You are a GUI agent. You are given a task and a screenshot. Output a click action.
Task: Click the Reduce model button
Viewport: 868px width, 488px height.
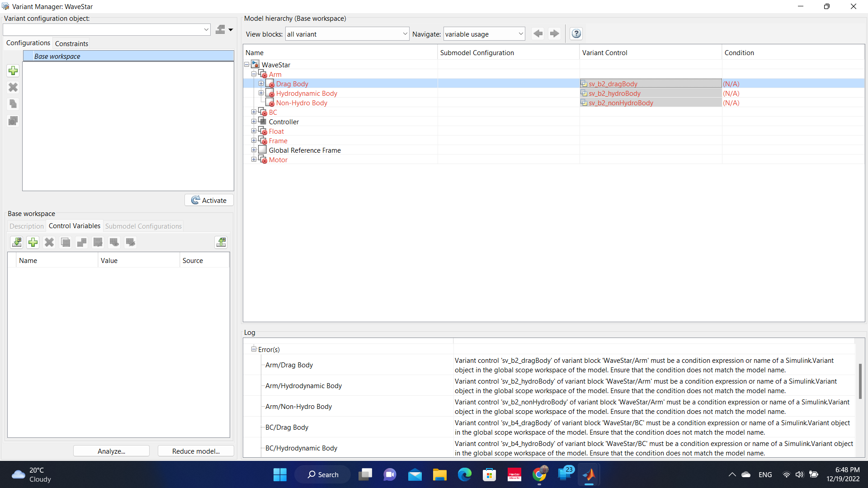(195, 451)
